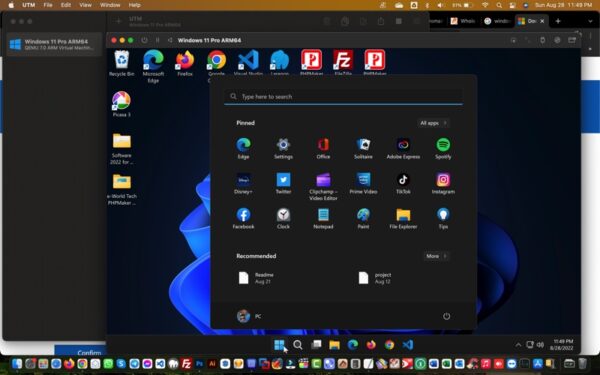Image resolution: width=600 pixels, height=375 pixels.
Task: Click the All apps button
Action: (433, 123)
